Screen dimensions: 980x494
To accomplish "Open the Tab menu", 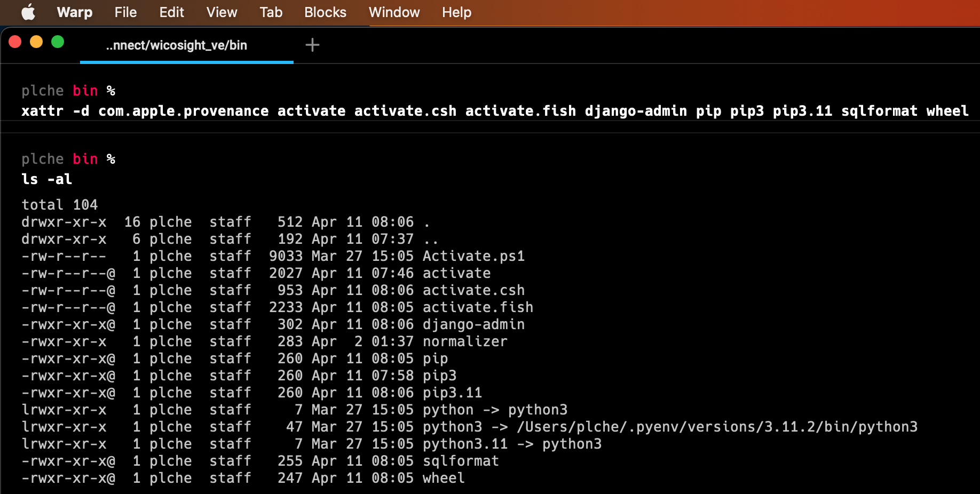I will [271, 12].
